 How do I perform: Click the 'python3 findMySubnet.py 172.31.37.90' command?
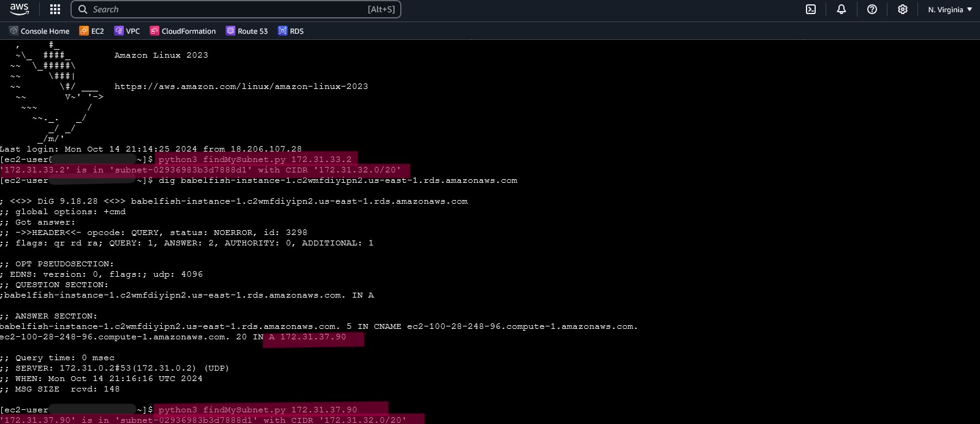(257, 410)
